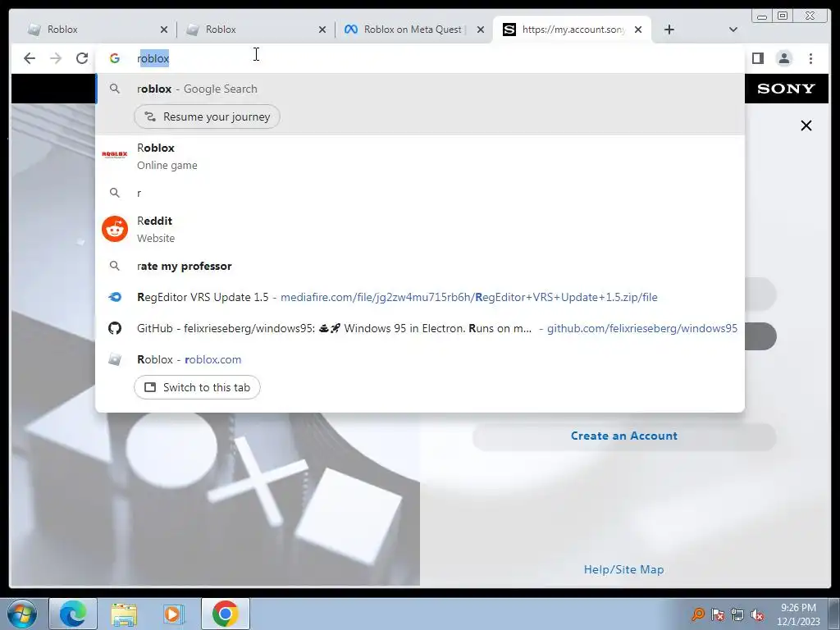
Task: Switch to the Roblox on Meta Quest tab
Action: pyautogui.click(x=412, y=30)
